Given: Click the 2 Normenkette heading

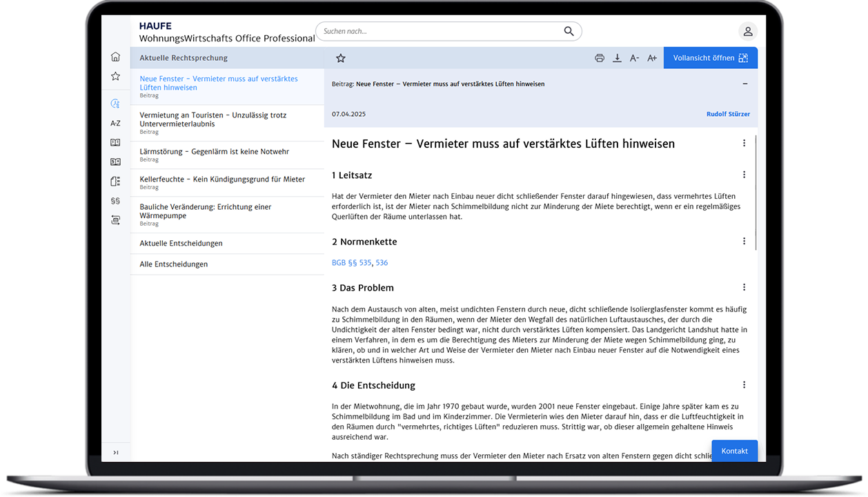Looking at the screenshot, I should [x=364, y=242].
